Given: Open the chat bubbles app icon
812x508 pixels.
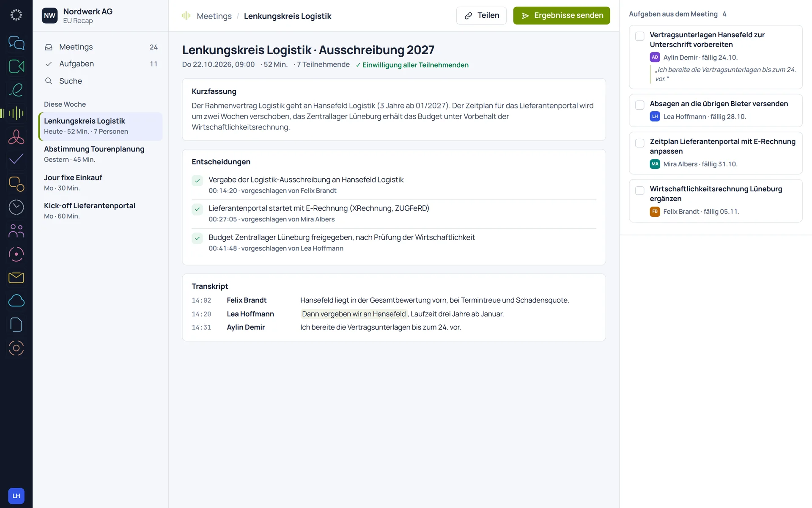Looking at the screenshot, I should tap(16, 43).
